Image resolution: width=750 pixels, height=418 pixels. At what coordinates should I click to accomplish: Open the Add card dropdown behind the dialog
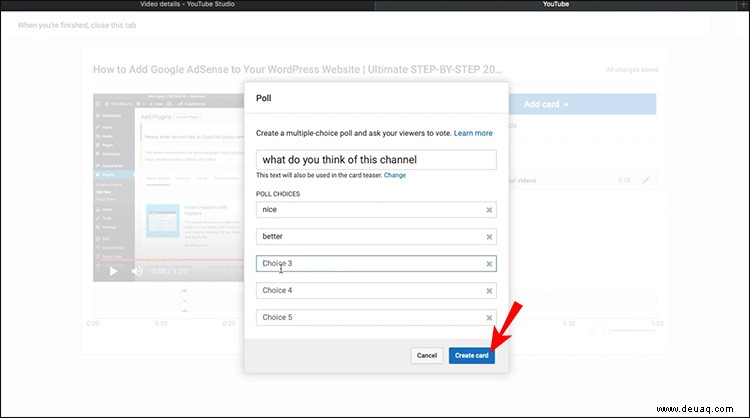pyautogui.click(x=546, y=104)
